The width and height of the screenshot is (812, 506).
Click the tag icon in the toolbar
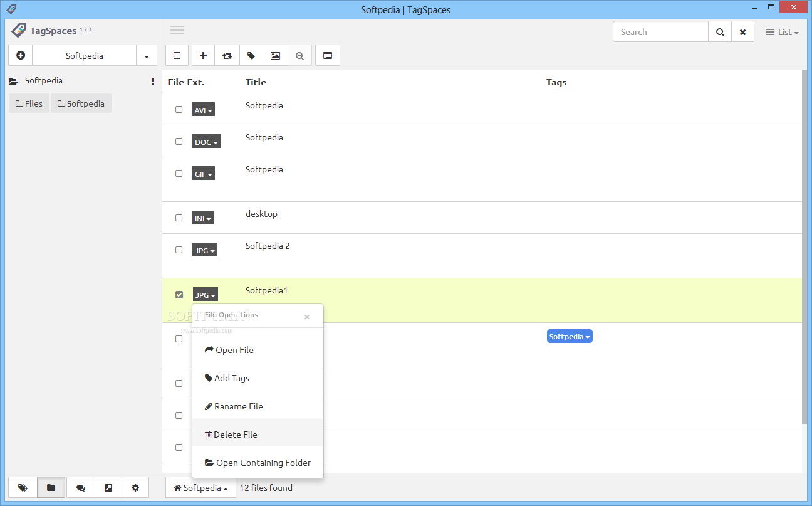pyautogui.click(x=251, y=56)
